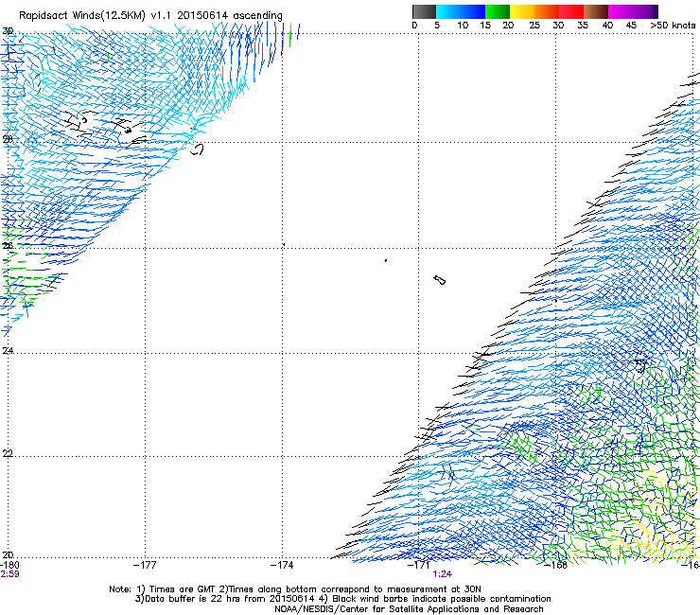Click the '35' legend scale label

pyautogui.click(x=583, y=26)
